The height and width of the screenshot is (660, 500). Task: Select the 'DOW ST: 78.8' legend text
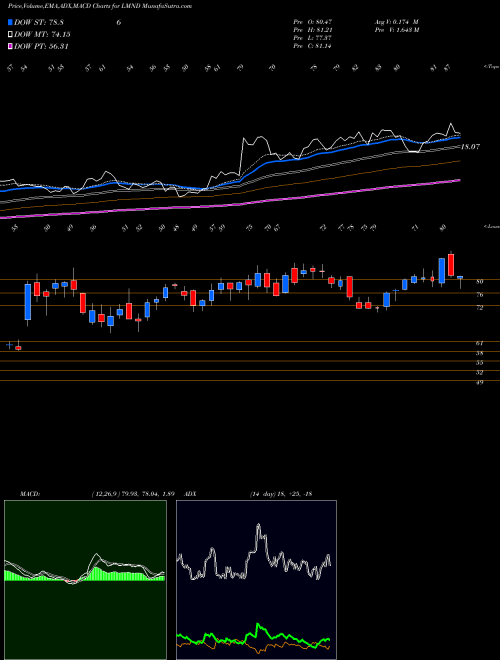click(39, 22)
